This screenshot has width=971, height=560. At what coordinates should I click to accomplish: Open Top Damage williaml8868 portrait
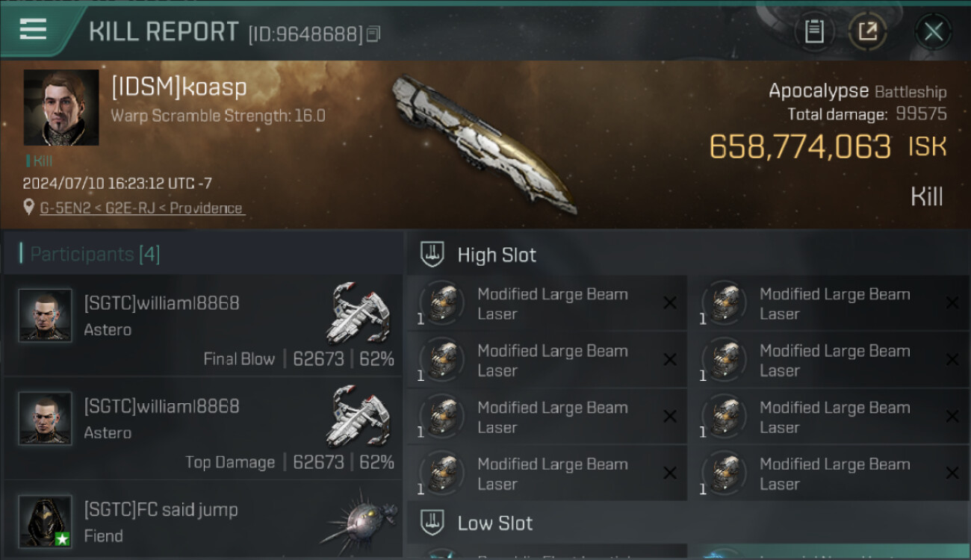tap(46, 419)
